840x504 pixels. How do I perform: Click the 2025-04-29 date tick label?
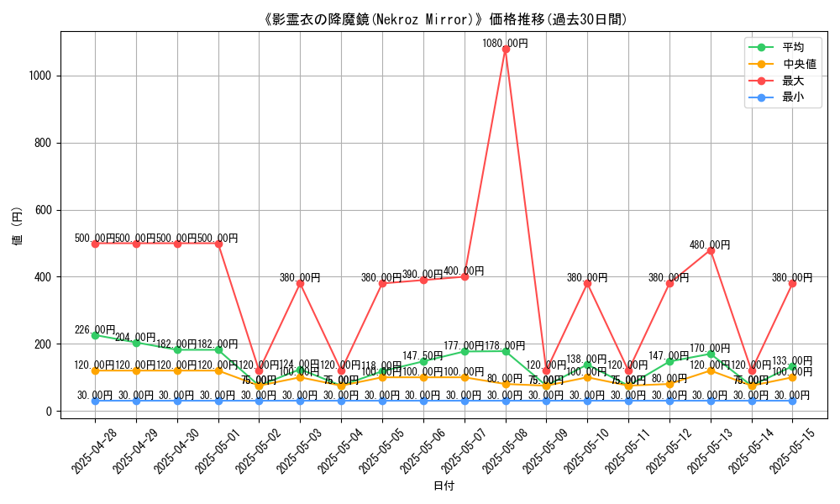coord(135,451)
